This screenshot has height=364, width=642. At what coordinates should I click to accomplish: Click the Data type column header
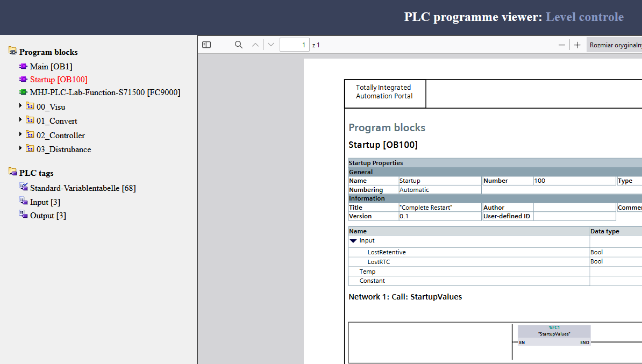click(605, 231)
